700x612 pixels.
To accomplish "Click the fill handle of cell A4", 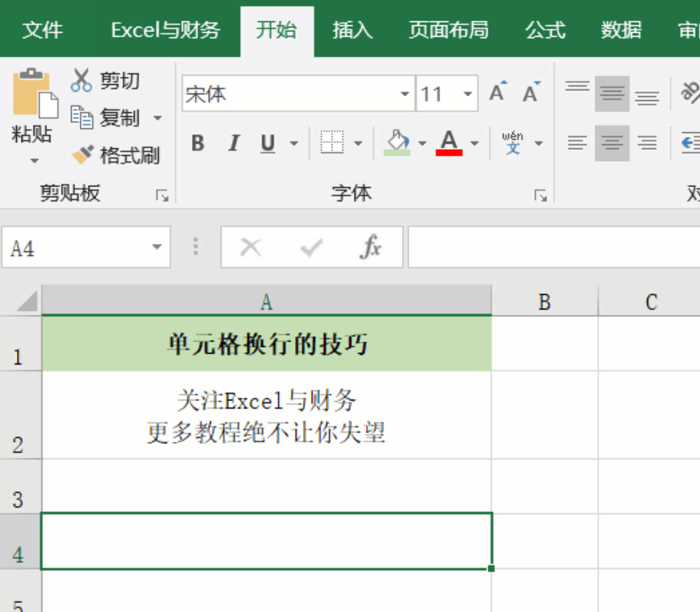I will click(491, 568).
